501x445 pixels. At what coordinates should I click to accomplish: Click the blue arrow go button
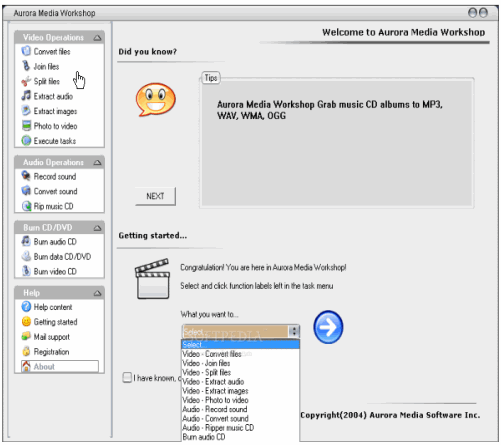coord(328,327)
